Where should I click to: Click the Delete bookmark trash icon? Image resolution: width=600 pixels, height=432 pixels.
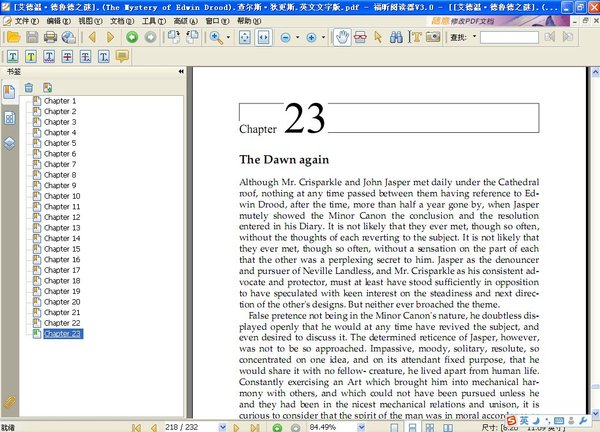(29, 88)
